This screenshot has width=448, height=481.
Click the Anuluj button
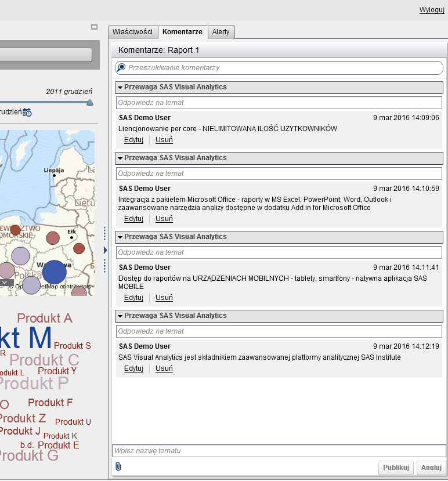[431, 468]
